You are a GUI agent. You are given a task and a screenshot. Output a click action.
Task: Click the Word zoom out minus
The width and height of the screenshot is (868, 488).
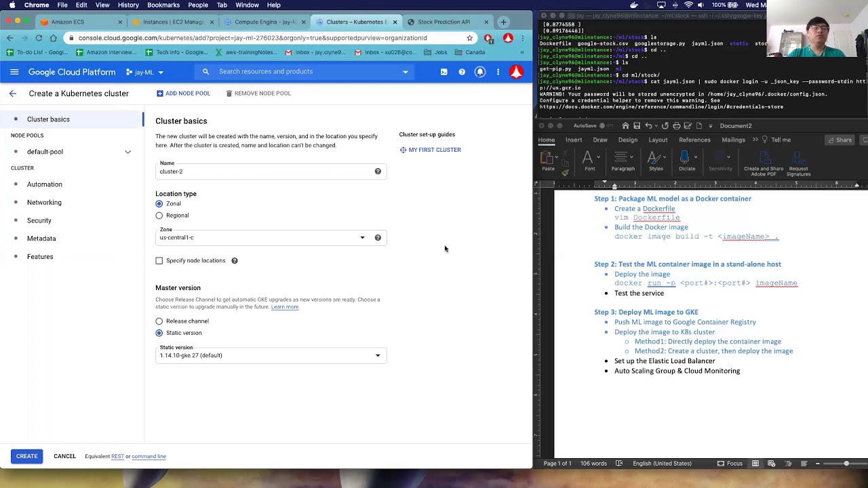tap(818, 464)
